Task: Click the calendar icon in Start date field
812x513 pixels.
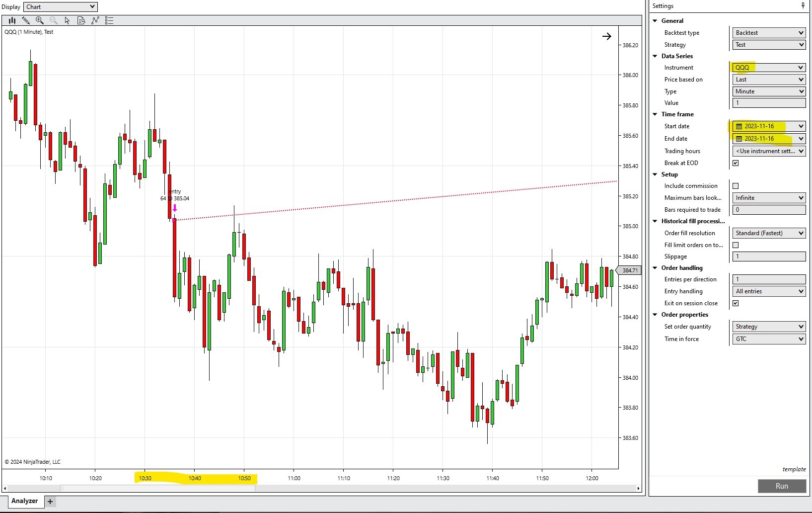Action: 739,126
